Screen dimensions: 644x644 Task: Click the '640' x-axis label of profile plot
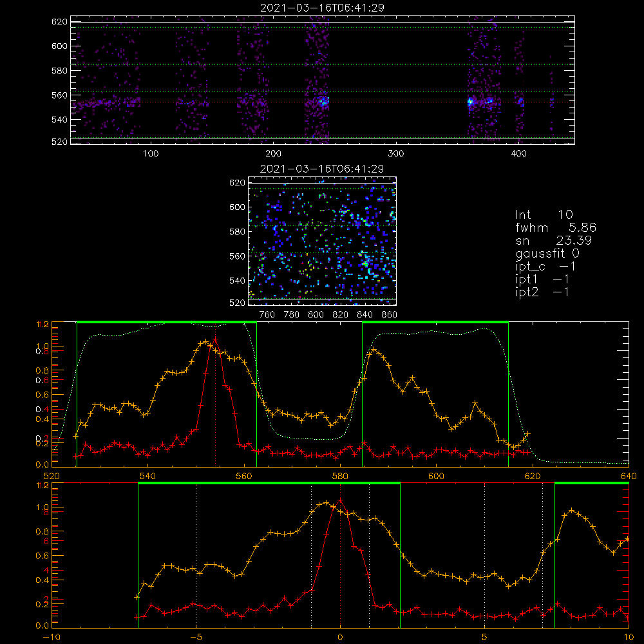[x=629, y=477]
